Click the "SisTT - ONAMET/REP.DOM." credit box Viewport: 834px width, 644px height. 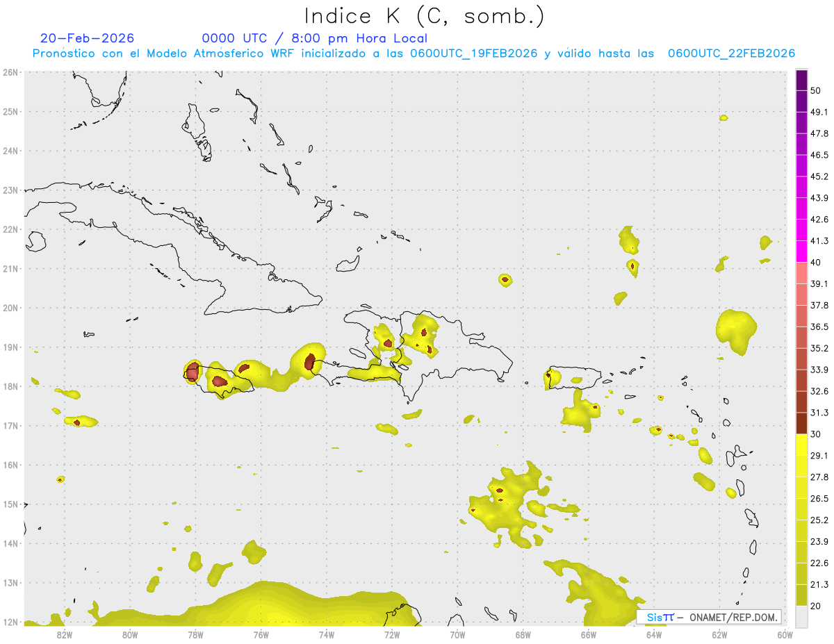pos(709,616)
